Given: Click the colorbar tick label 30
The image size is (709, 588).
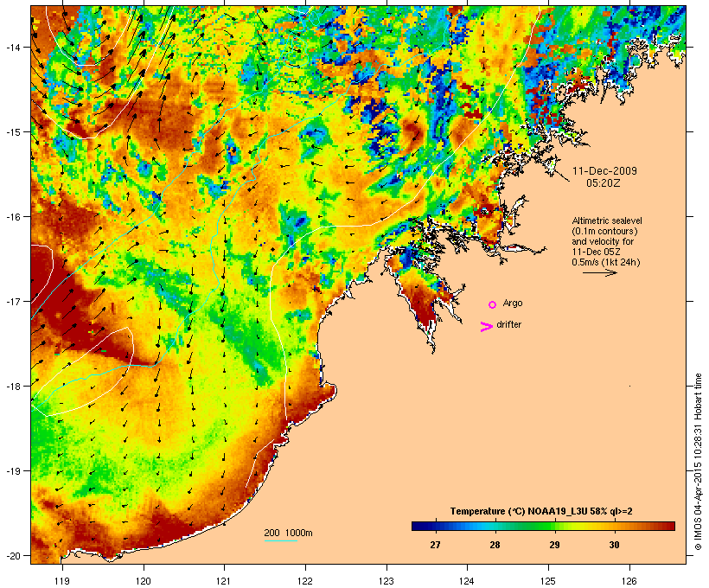Looking at the screenshot, I should (614, 545).
